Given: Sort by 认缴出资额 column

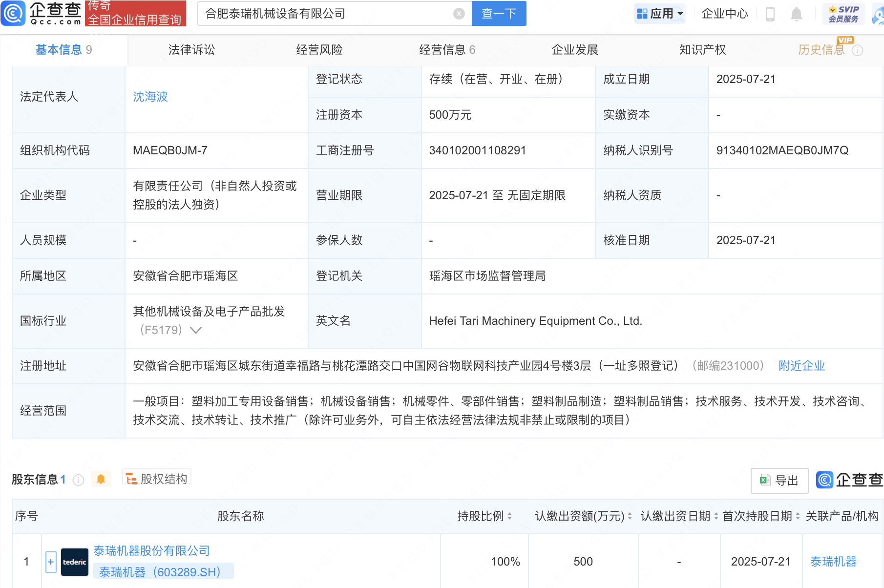Looking at the screenshot, I should coord(630,516).
